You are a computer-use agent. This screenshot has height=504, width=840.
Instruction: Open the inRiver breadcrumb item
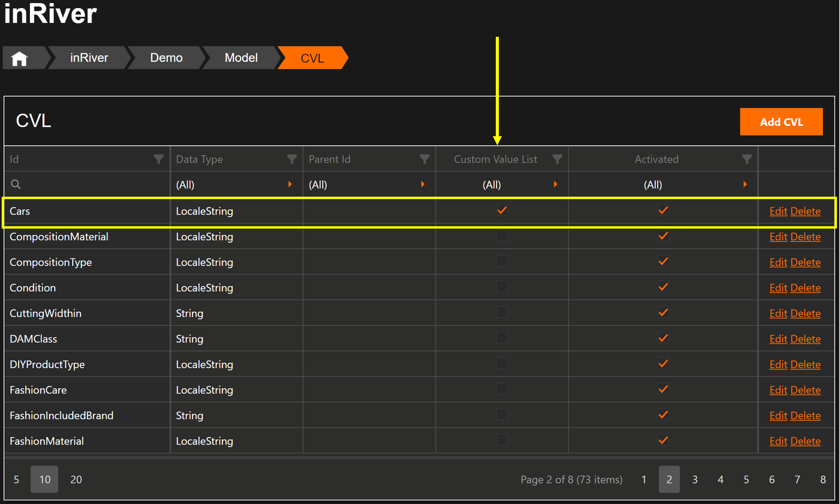coord(89,58)
